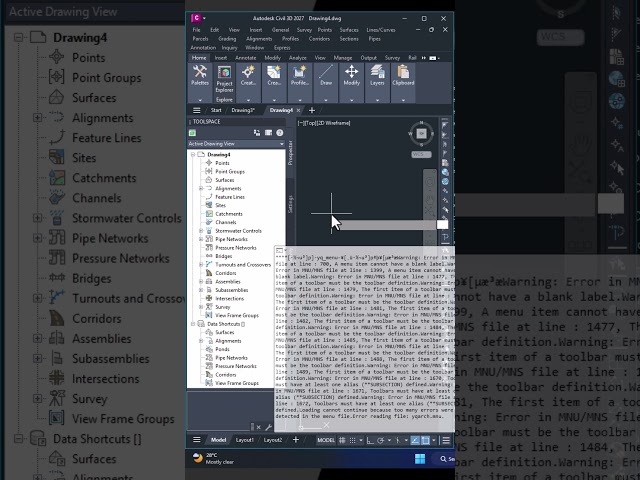Open the Draw panel line icon
The height and width of the screenshot is (480, 640).
pyautogui.click(x=326, y=72)
